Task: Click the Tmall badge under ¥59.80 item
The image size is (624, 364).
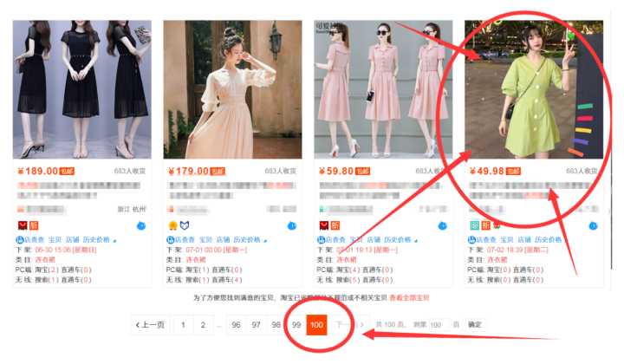Action: click(x=324, y=225)
